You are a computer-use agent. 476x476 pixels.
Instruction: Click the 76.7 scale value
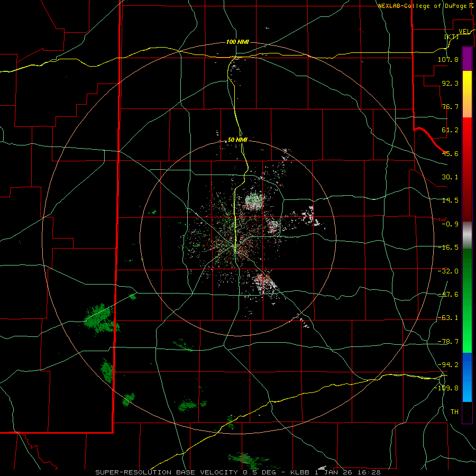pyautogui.click(x=450, y=106)
